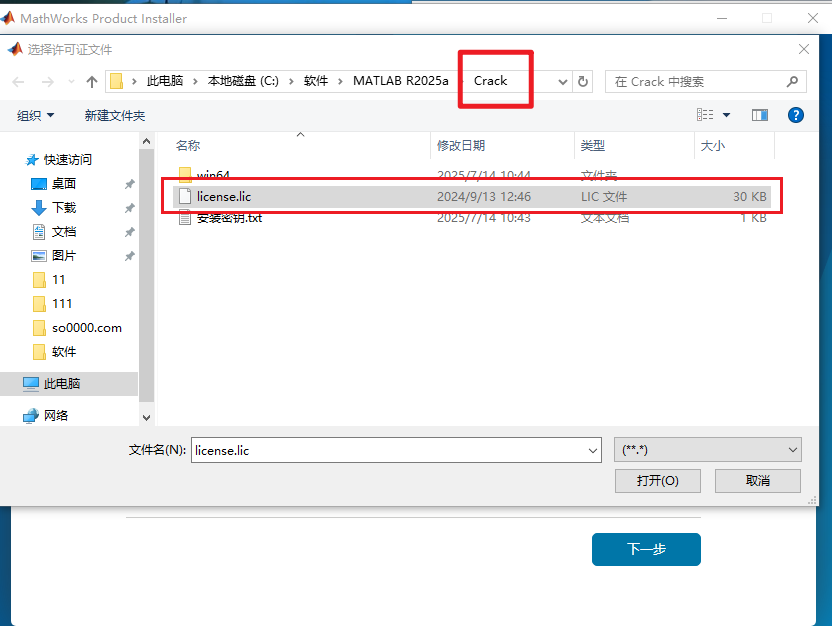
Task: Select 此电脑 in the navigation pane
Action: point(62,384)
